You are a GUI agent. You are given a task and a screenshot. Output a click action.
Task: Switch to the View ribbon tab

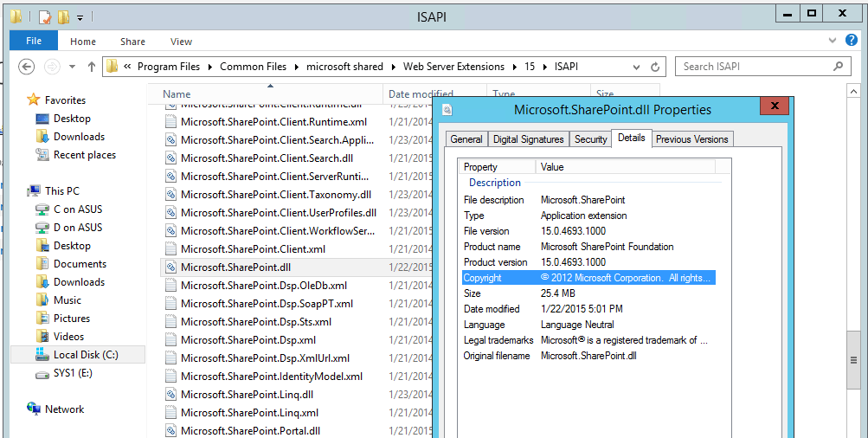coord(181,42)
